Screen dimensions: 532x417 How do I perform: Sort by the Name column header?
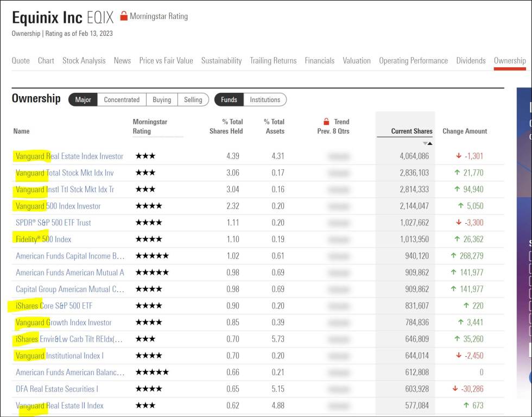tap(21, 131)
